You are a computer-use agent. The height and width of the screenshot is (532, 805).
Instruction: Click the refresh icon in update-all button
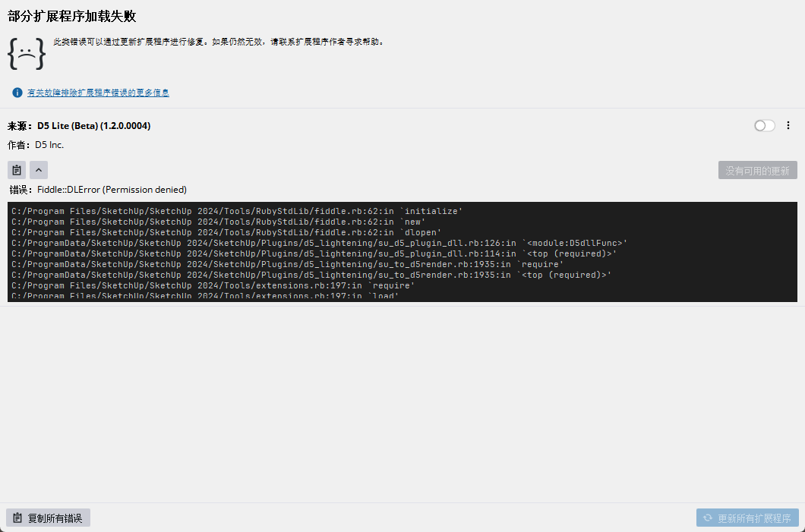point(707,518)
